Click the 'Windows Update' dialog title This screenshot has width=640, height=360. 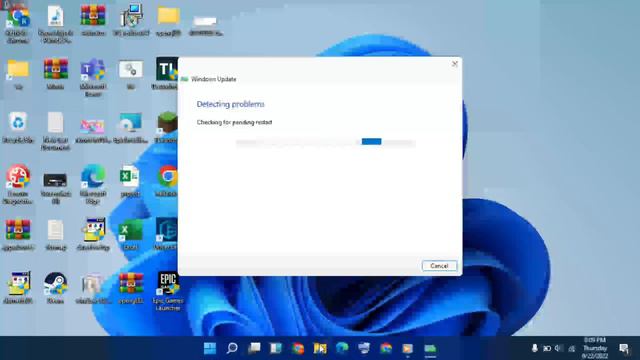(213, 79)
